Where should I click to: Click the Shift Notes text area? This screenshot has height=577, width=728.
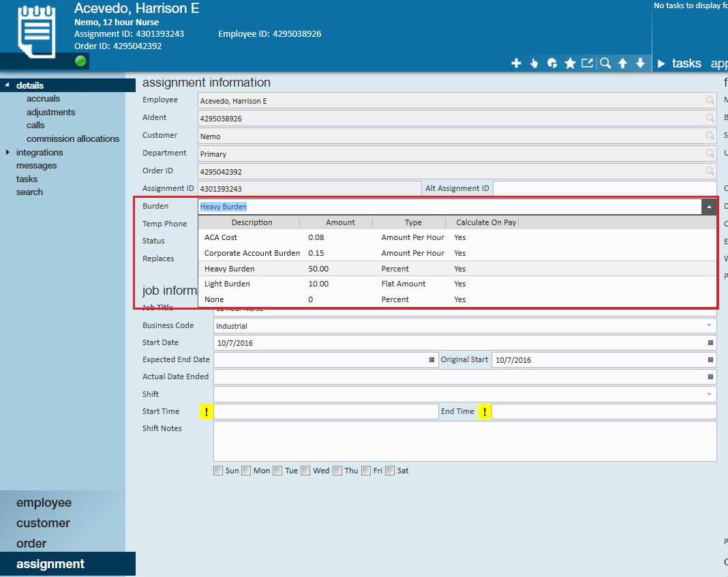point(464,441)
